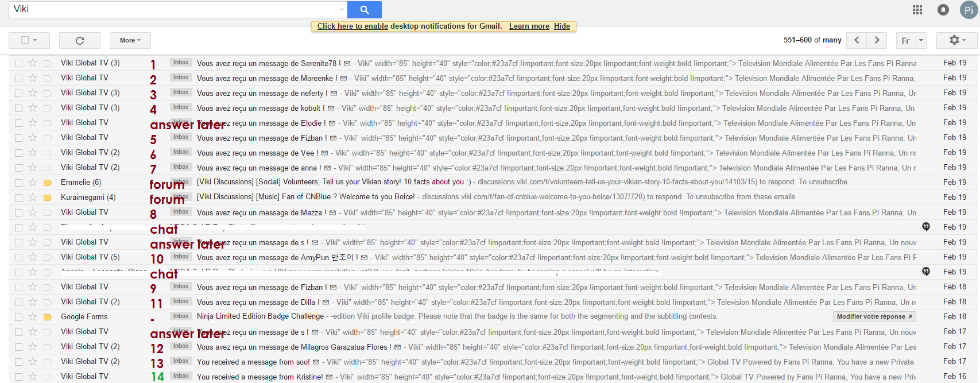Viewport: 980px width, 383px height.
Task: Toggle importance marker on Kuraimegami email
Action: [x=48, y=198]
